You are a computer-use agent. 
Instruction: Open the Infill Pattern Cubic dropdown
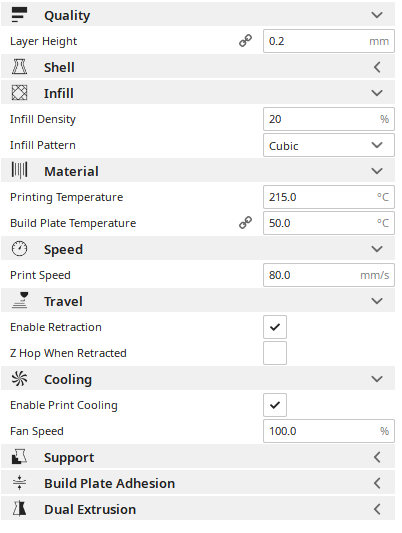pyautogui.click(x=329, y=145)
